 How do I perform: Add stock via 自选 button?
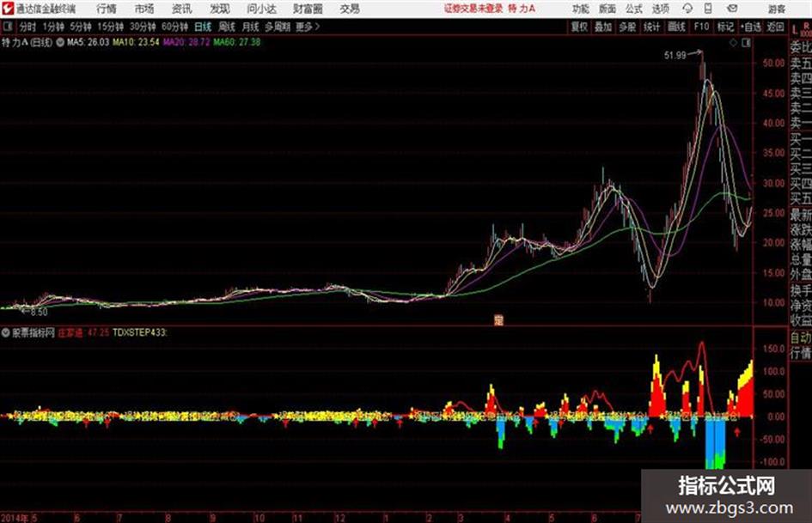click(x=750, y=27)
